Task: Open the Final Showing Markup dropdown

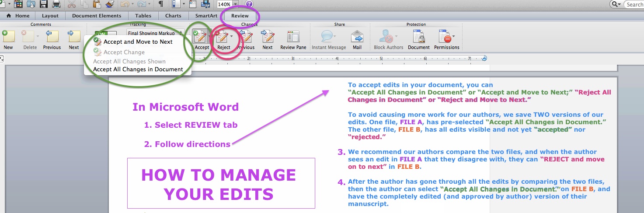Action: 153,33
